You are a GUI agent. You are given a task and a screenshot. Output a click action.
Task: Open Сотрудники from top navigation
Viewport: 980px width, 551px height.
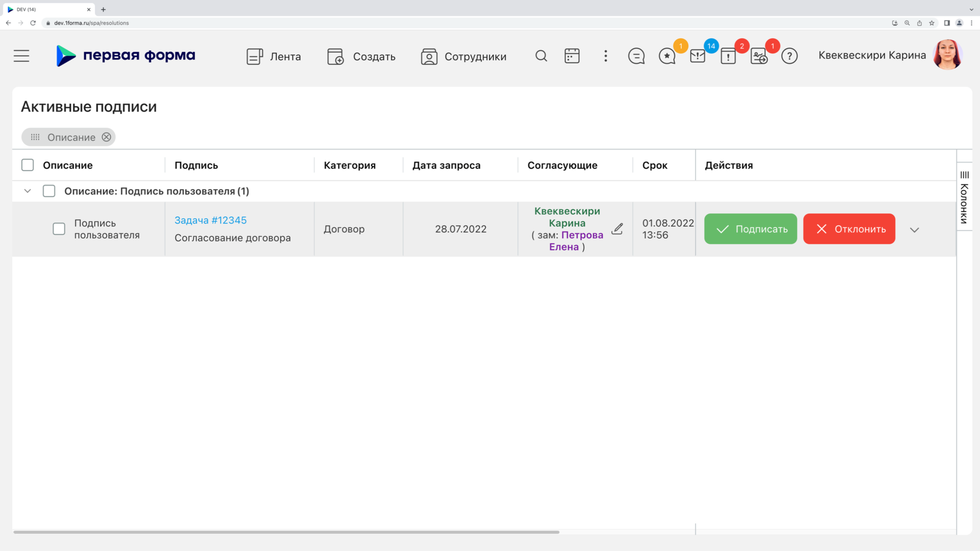(x=463, y=56)
